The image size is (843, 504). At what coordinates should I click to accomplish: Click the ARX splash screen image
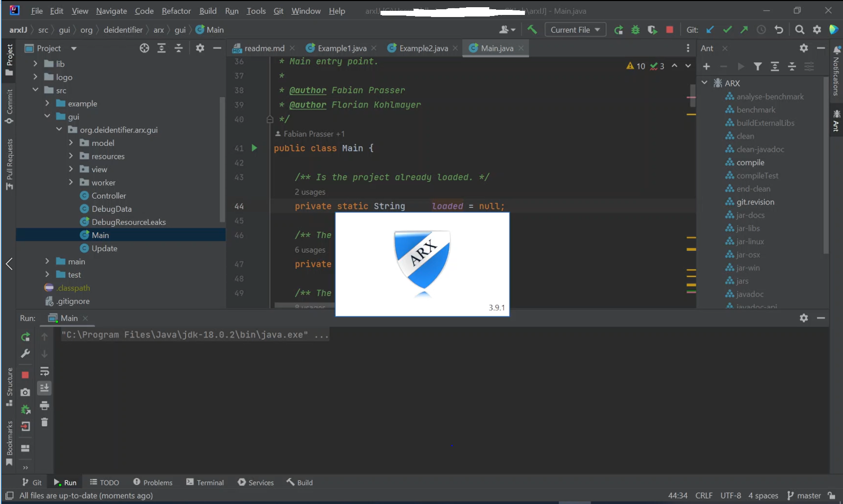(422, 264)
